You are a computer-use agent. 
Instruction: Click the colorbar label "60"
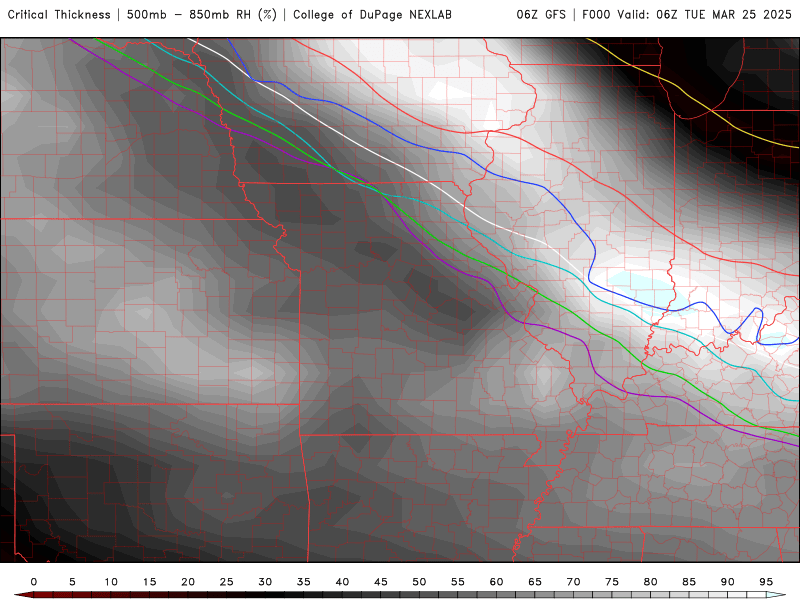[496, 582]
